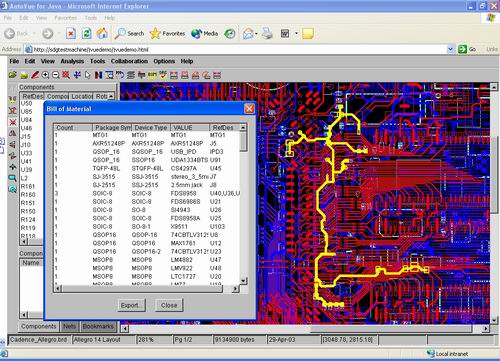Click Cadence_Allegro.brd in status bar
The image size is (500, 361).
pyautogui.click(x=38, y=340)
